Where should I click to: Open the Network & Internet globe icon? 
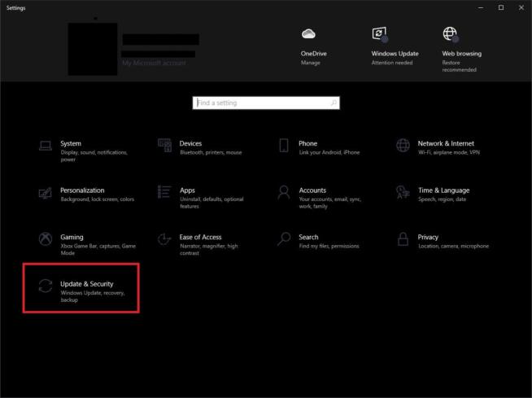point(403,146)
